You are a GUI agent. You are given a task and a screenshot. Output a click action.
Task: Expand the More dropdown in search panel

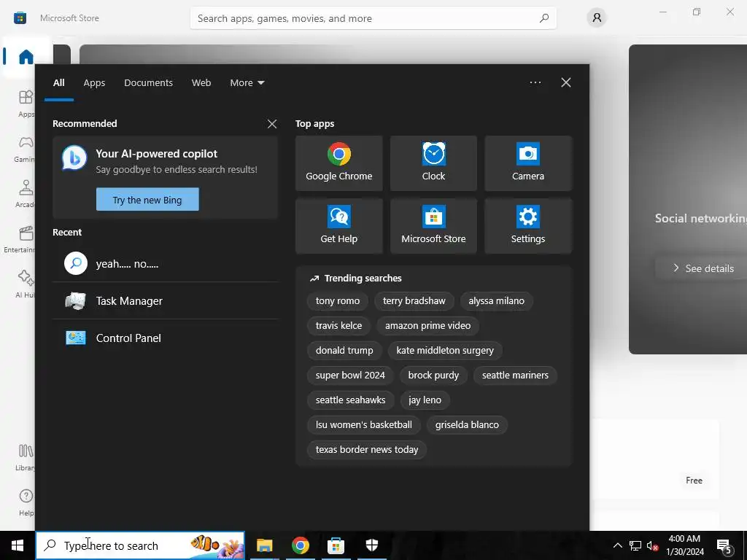pyautogui.click(x=247, y=83)
